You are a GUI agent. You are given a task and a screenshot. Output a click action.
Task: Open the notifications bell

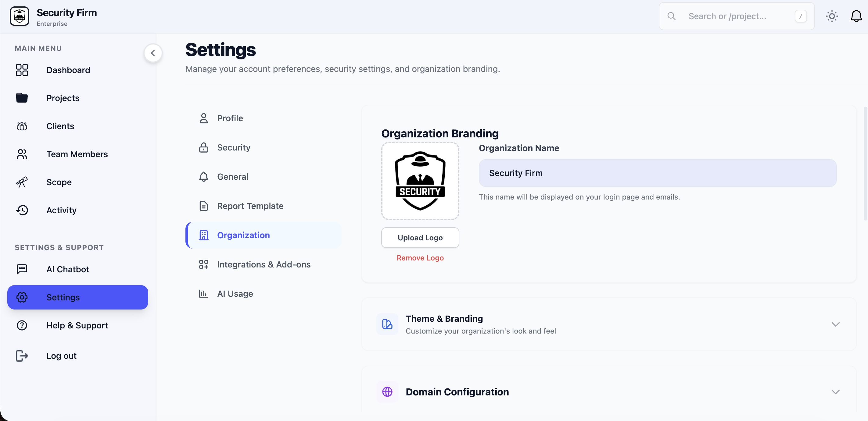(856, 16)
